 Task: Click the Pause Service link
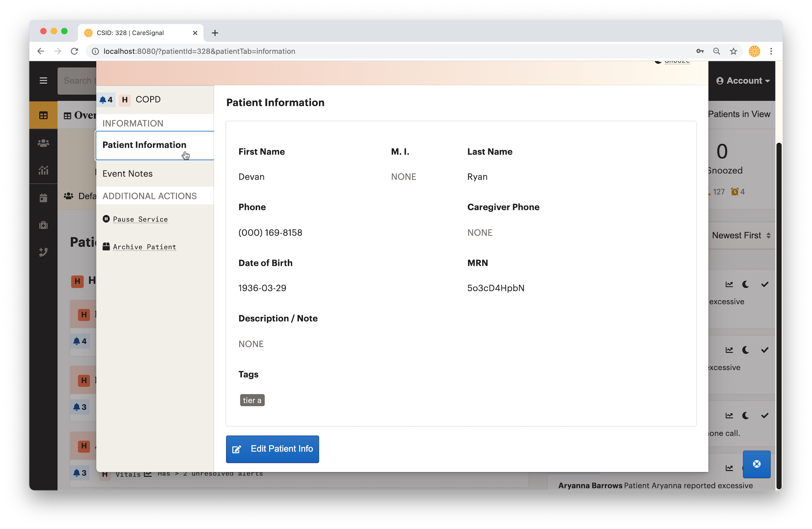[x=140, y=219]
